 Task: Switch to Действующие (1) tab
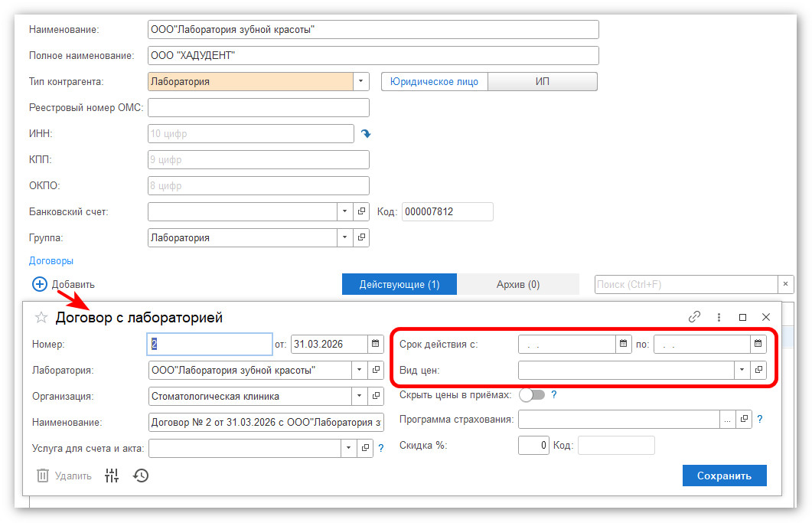[x=399, y=284]
